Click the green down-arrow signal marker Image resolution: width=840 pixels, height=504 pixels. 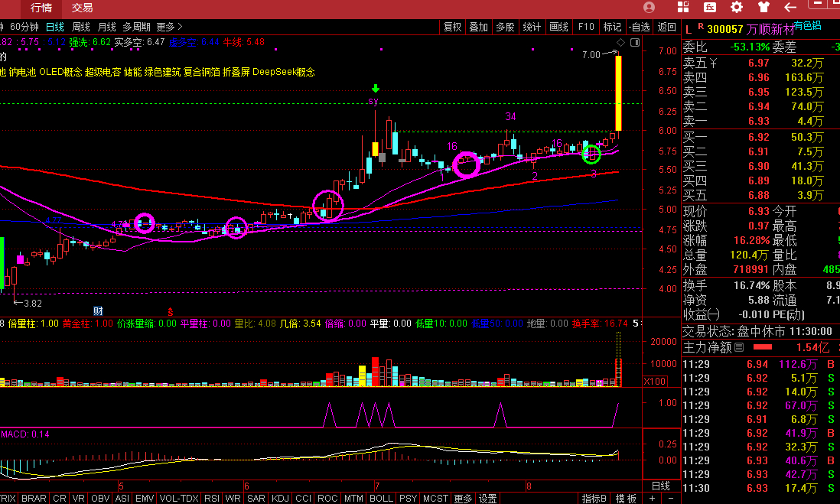pyautogui.click(x=376, y=89)
